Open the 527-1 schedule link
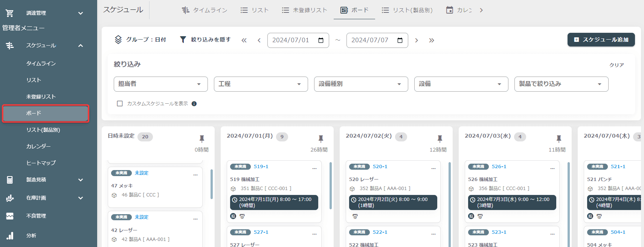 (x=261, y=232)
